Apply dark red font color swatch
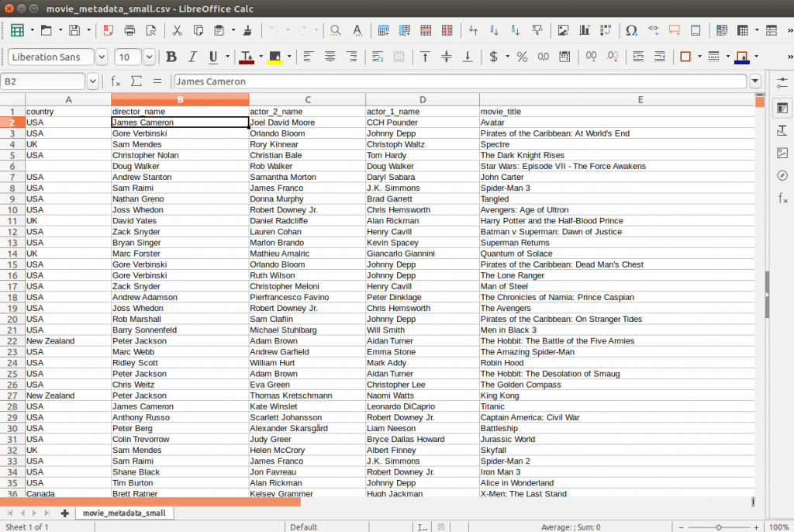794x532 pixels. (x=247, y=57)
